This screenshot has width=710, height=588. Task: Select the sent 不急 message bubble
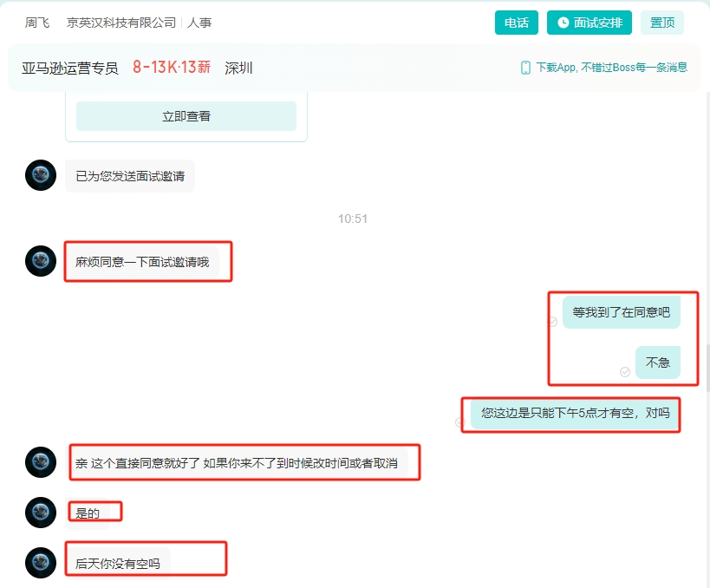(658, 363)
